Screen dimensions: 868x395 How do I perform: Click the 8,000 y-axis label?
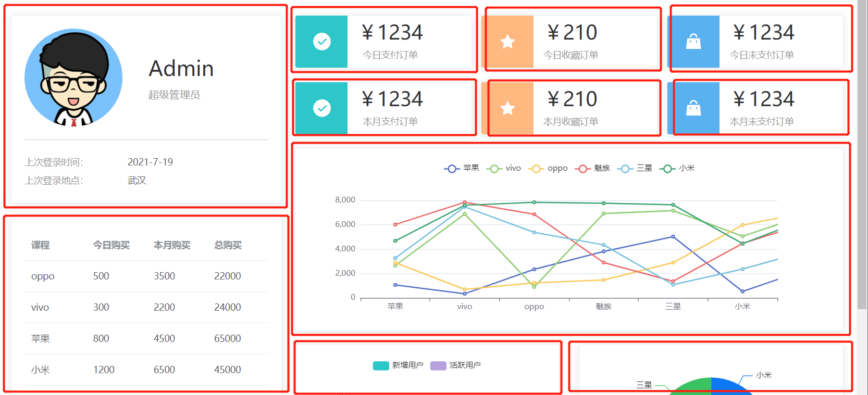[x=345, y=200]
